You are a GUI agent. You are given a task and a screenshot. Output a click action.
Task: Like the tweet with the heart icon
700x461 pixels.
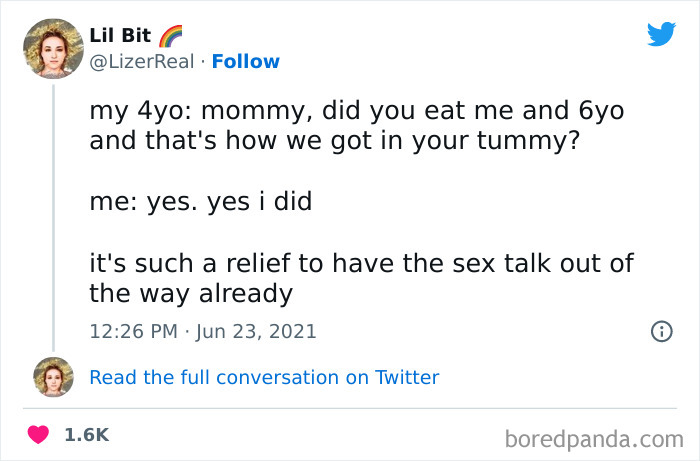39,435
